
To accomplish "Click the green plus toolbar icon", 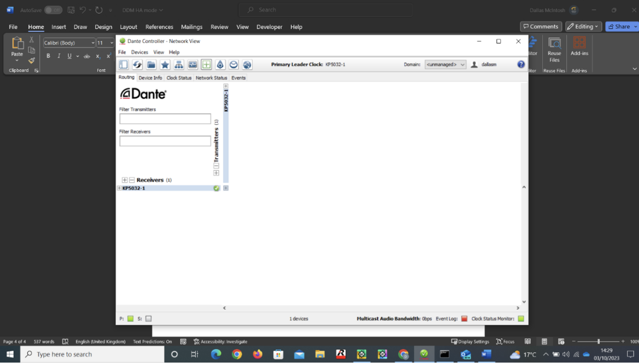I will tap(206, 64).
